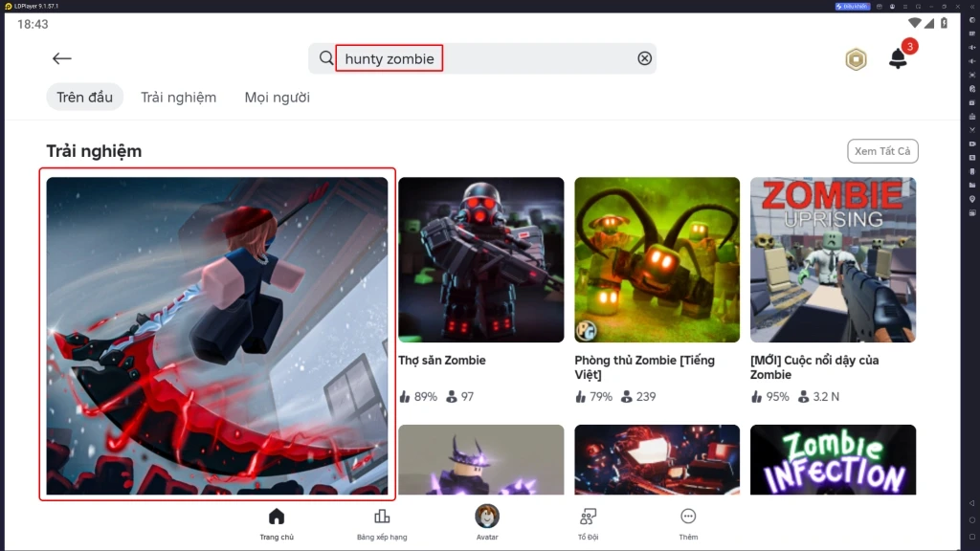Open the Zombie Infection game thumbnail
Viewport: 980px width, 551px height.
pos(833,460)
